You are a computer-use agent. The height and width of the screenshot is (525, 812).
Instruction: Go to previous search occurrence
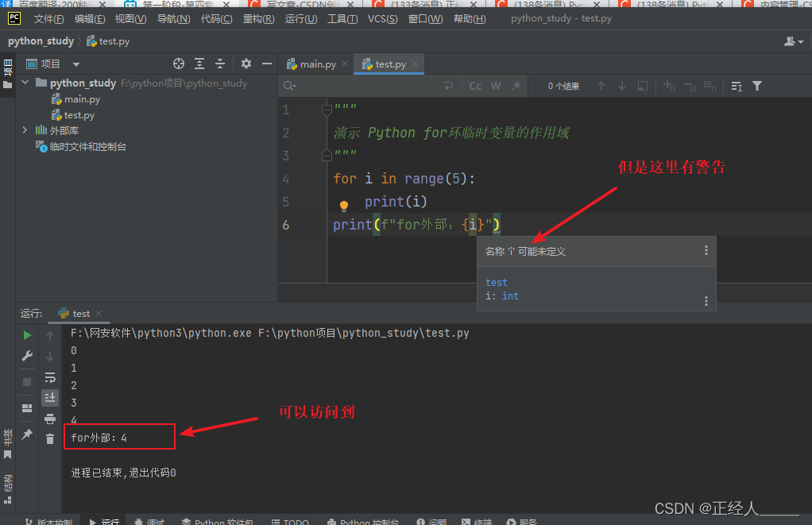[x=601, y=86]
